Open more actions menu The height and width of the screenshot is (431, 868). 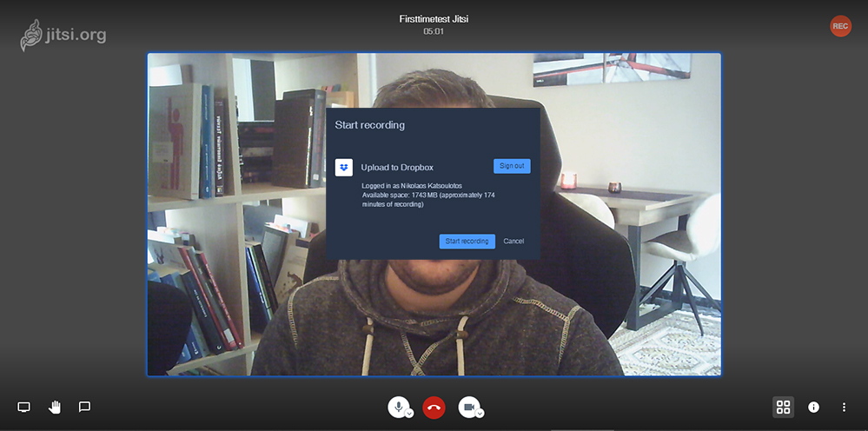(844, 408)
